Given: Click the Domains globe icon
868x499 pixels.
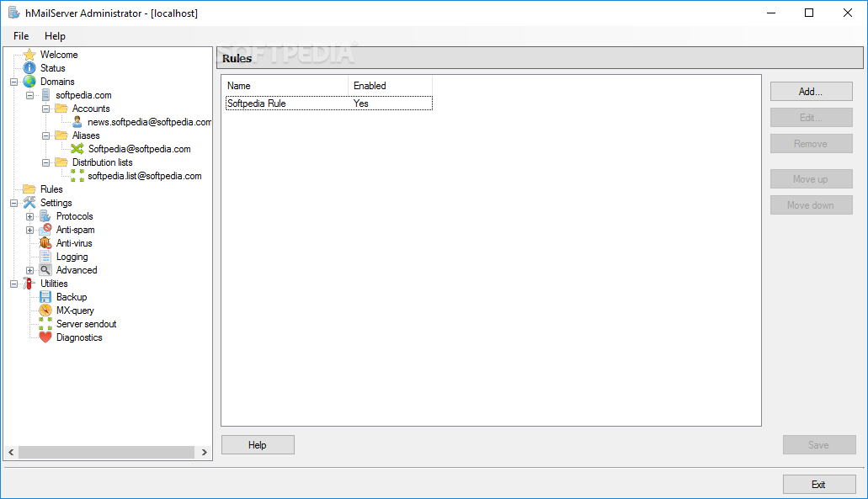Looking at the screenshot, I should click(x=29, y=82).
